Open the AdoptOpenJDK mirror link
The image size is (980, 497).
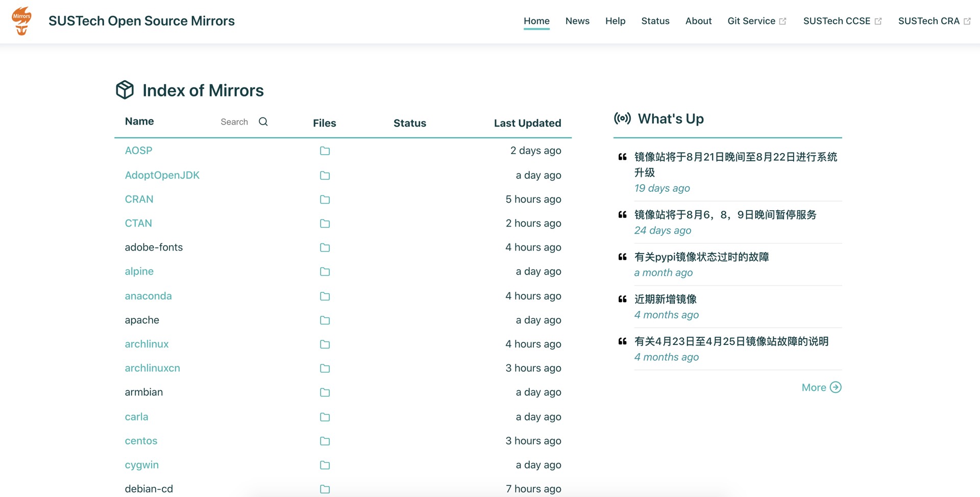(x=162, y=175)
